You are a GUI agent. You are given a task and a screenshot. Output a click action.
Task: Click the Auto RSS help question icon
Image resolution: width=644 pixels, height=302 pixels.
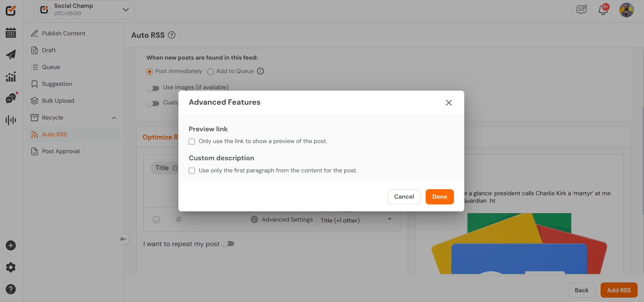[172, 35]
